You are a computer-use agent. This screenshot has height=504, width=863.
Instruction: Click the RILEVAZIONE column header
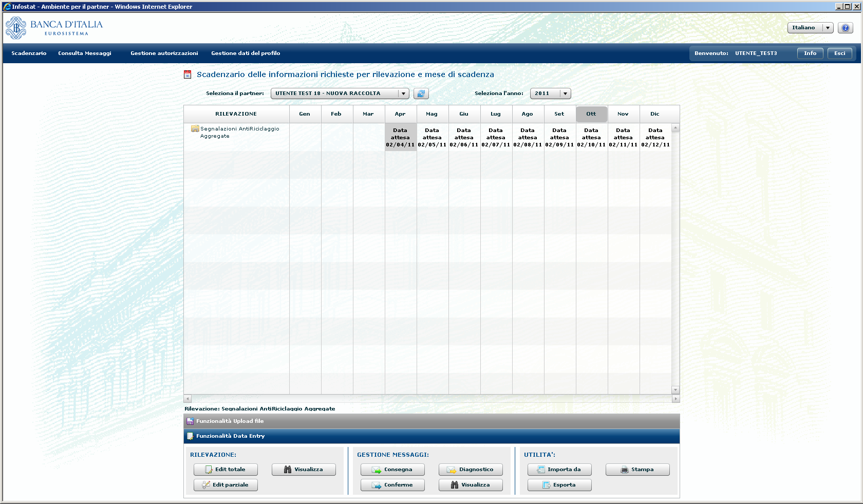(x=236, y=114)
